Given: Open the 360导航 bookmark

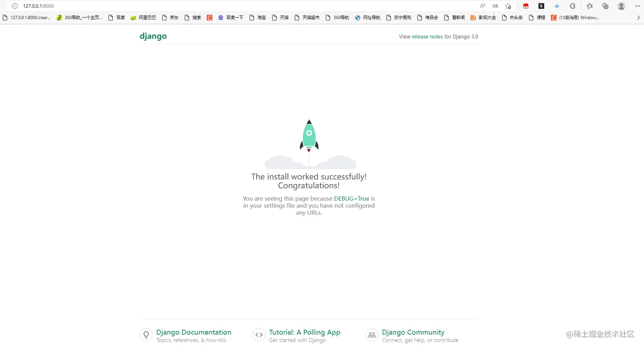Looking at the screenshot, I should [x=337, y=17].
